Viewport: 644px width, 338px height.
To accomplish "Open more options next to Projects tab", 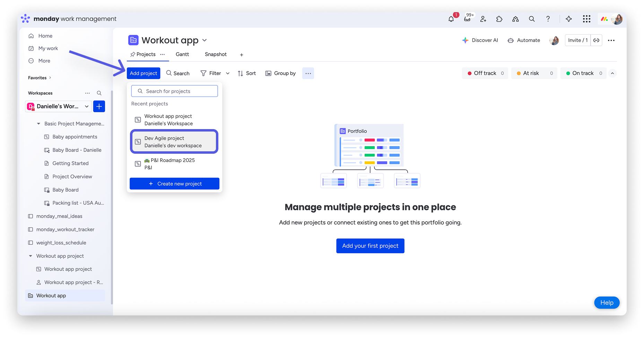I will pyautogui.click(x=162, y=54).
